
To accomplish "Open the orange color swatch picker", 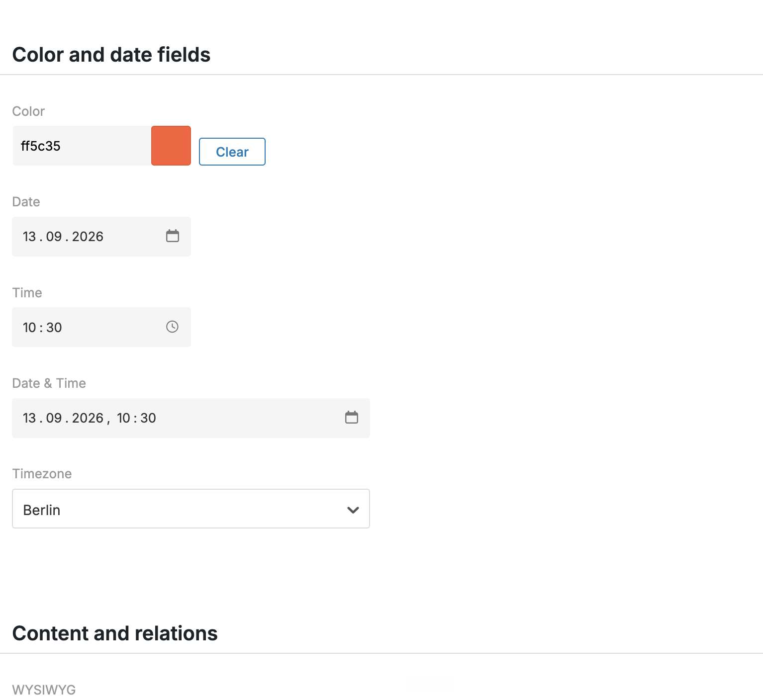I will (x=171, y=146).
